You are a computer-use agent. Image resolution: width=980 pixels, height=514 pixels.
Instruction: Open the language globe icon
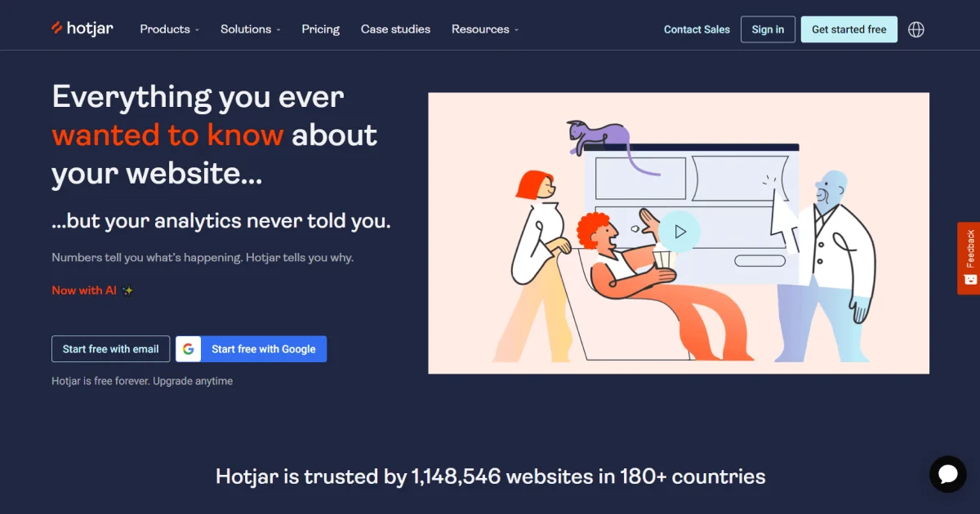tap(916, 29)
